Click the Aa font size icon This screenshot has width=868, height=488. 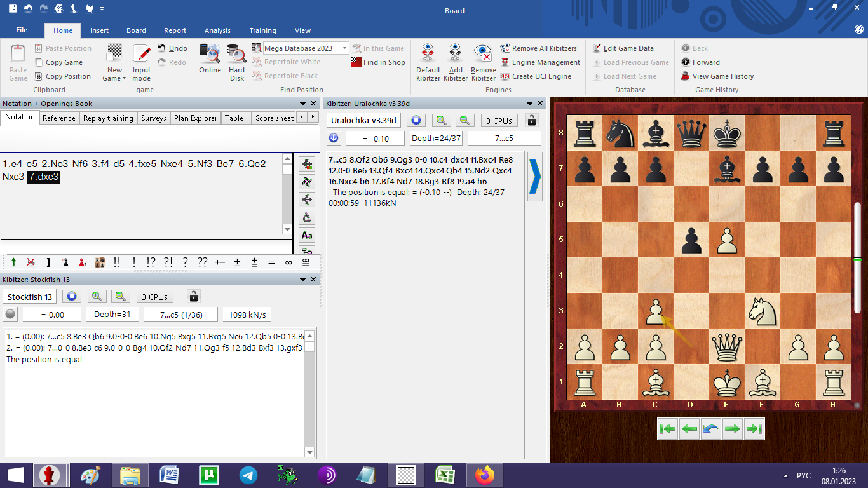point(307,235)
